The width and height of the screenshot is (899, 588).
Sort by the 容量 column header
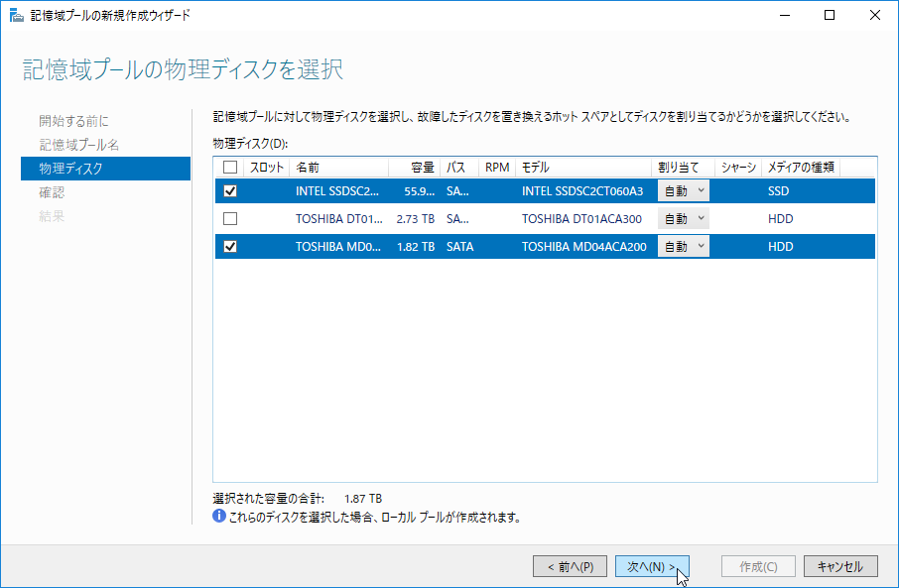click(415, 168)
